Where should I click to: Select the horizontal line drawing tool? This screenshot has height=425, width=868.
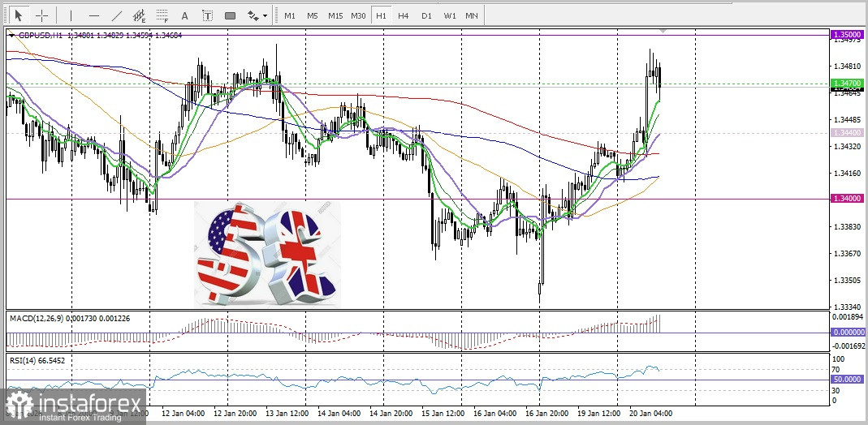tap(94, 15)
